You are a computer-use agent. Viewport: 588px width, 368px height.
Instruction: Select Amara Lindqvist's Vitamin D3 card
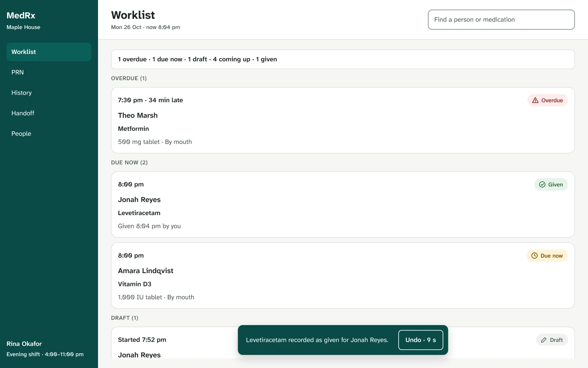click(343, 276)
